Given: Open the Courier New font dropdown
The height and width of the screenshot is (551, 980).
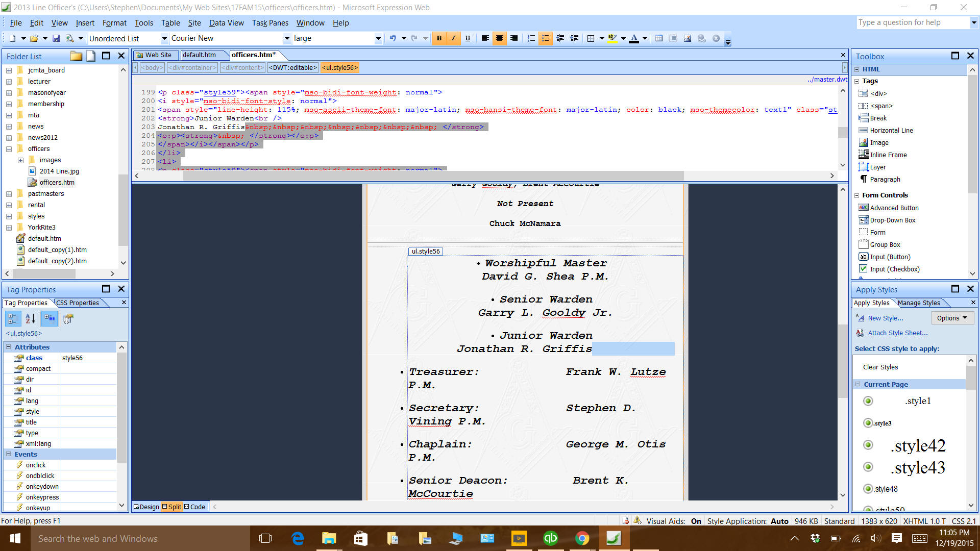Looking at the screenshot, I should point(287,38).
